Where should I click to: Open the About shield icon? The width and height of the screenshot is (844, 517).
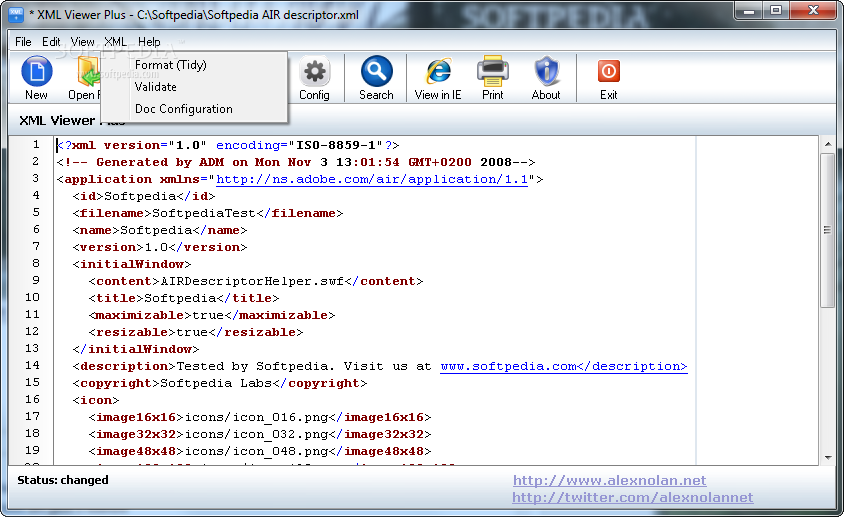coord(546,71)
